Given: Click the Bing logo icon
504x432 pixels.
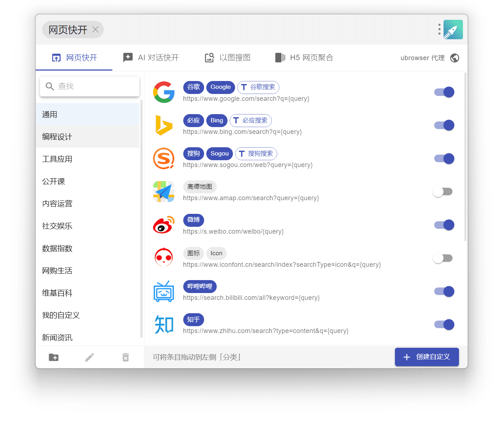Looking at the screenshot, I should coord(164,125).
